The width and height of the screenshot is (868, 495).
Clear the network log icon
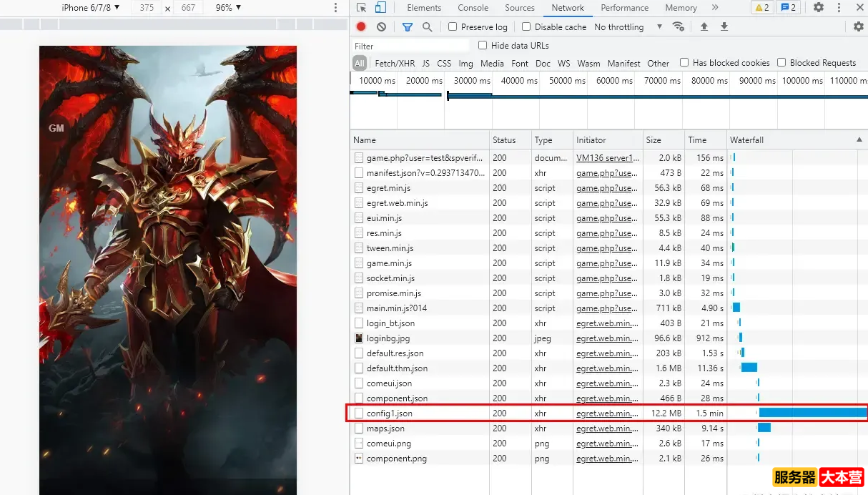coord(381,27)
